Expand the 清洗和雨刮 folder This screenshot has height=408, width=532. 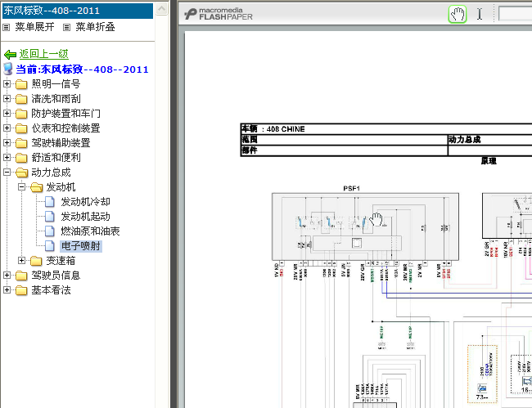click(7, 98)
